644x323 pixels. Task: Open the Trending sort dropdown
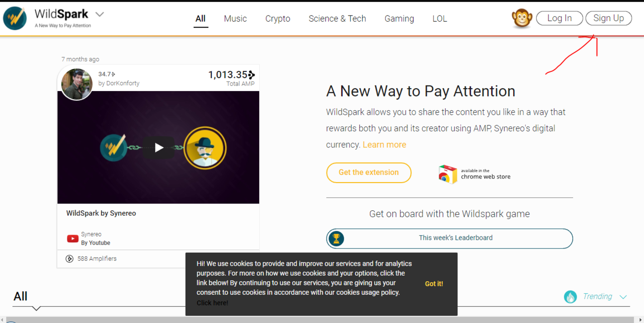point(623,297)
